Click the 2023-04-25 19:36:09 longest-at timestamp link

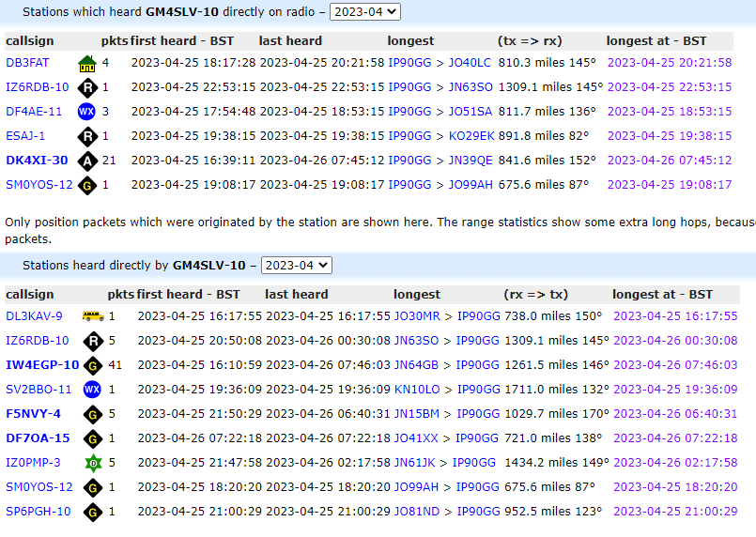(674, 390)
